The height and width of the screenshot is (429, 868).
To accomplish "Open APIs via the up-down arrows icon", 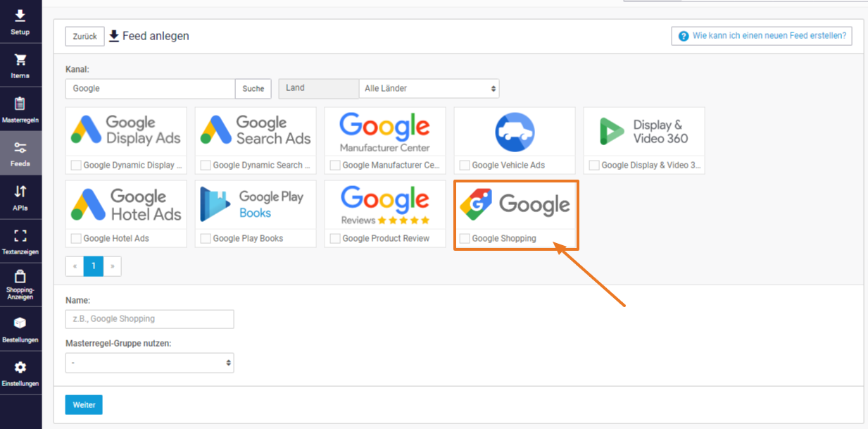I will [20, 191].
